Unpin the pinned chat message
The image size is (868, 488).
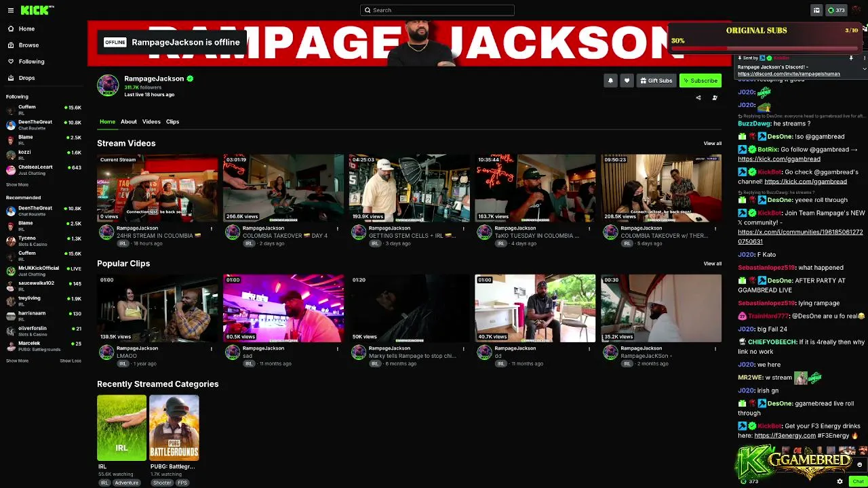pos(851,58)
